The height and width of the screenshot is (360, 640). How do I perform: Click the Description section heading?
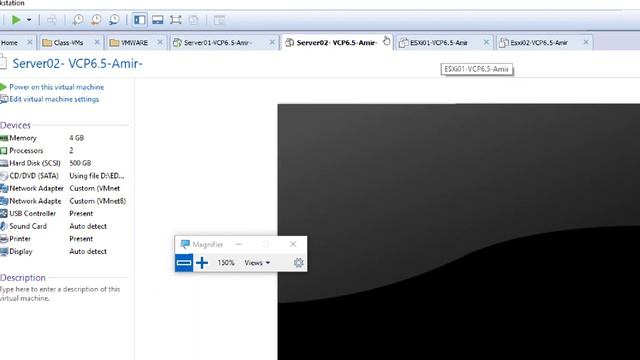point(23,278)
